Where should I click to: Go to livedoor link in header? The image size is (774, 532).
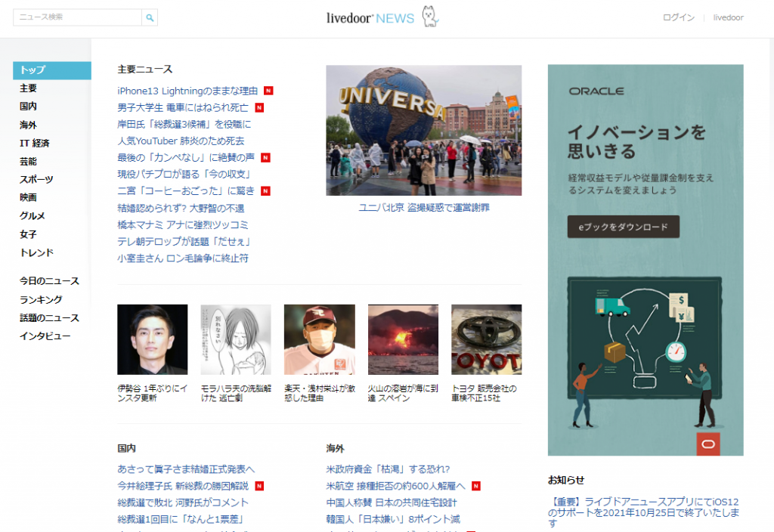pyautogui.click(x=728, y=17)
